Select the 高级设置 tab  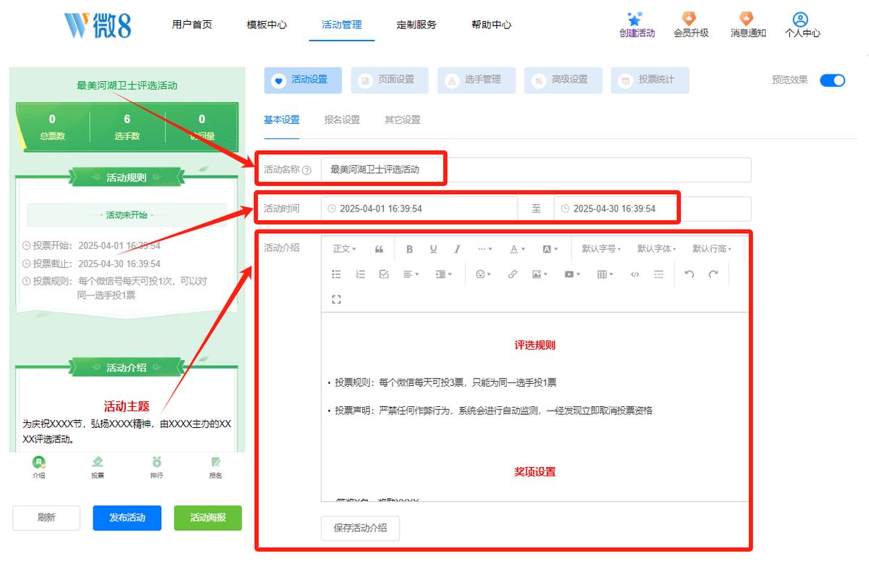563,80
